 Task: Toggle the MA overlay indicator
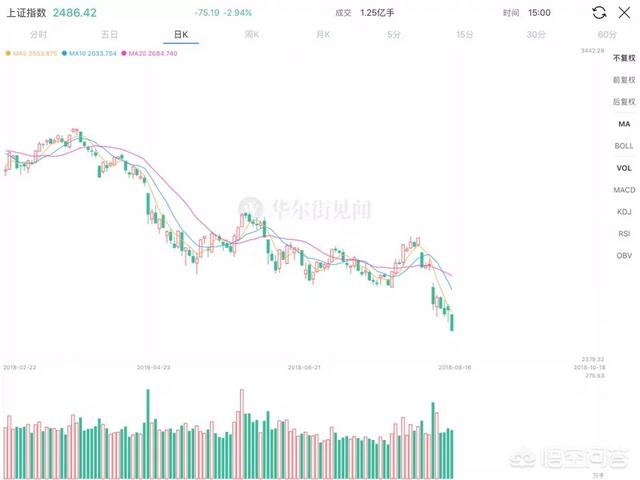[624, 124]
